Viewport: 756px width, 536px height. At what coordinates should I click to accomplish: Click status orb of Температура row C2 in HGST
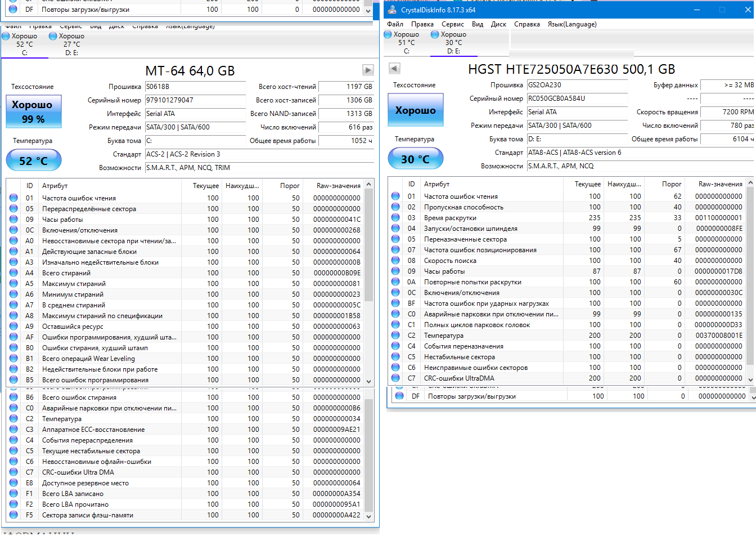[395, 335]
